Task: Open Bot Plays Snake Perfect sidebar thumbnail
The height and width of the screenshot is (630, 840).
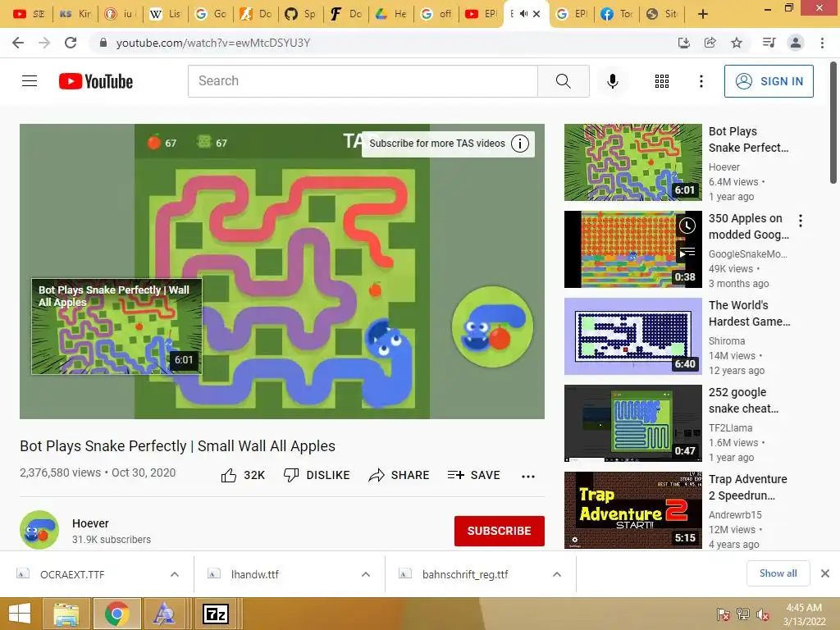Action: coord(632,162)
